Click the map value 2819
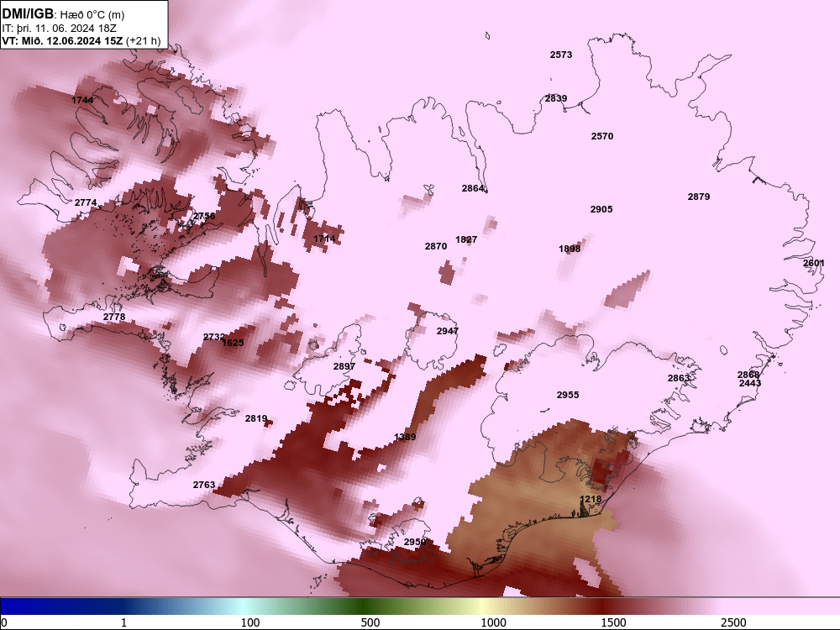The width and height of the screenshot is (840, 630). click(x=256, y=419)
